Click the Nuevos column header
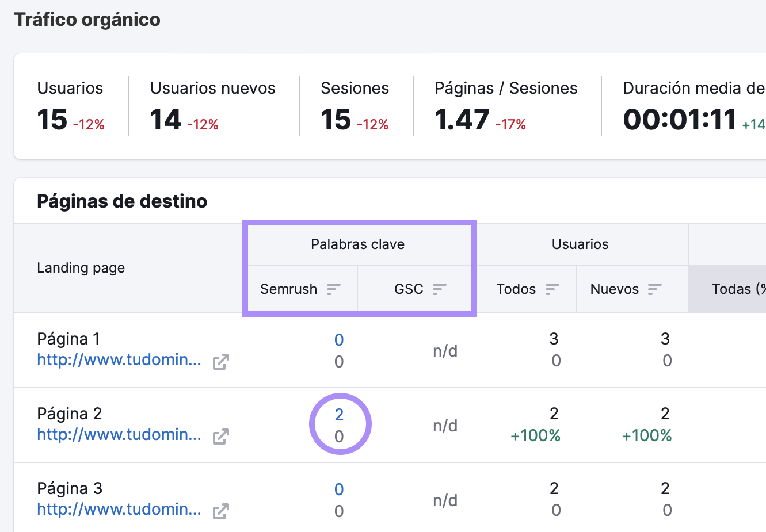This screenshot has width=766, height=532. [x=615, y=289]
